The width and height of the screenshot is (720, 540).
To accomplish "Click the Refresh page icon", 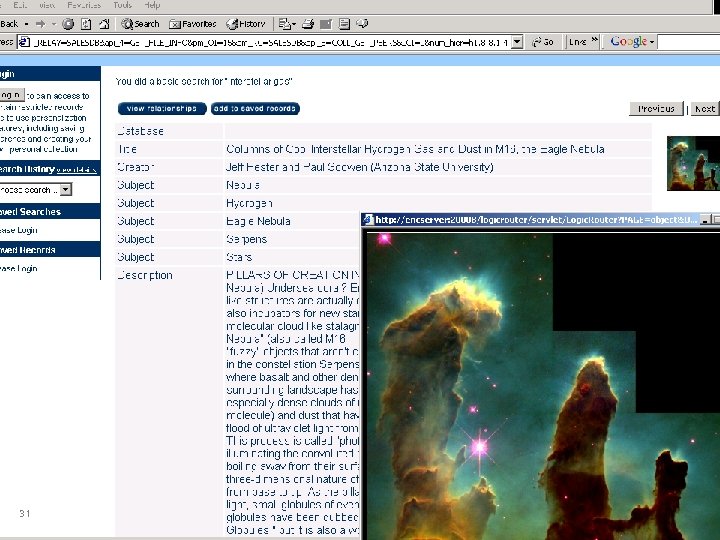I will [86, 24].
